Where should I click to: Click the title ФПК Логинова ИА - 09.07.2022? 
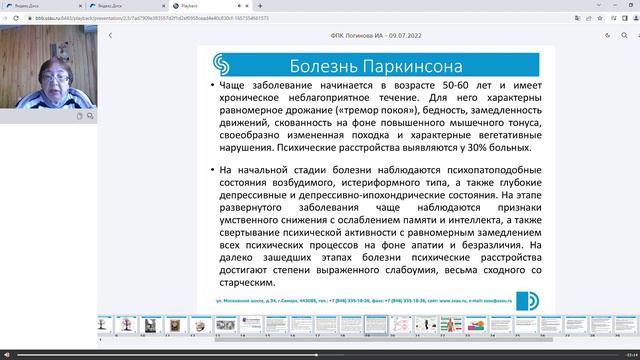[x=376, y=36]
